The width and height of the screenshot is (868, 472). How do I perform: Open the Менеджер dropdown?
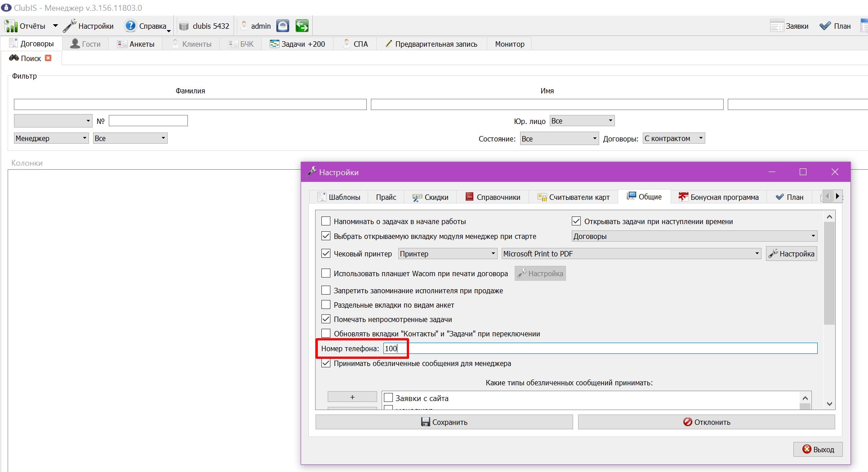(51, 138)
